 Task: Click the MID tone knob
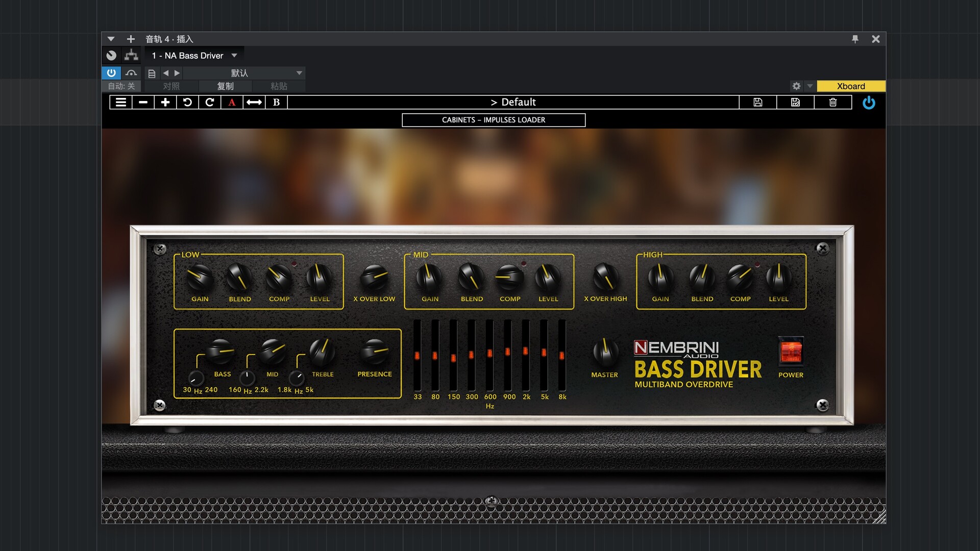273,352
